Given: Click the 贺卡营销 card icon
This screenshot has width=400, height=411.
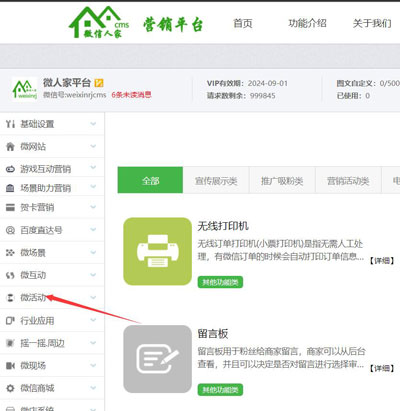Looking at the screenshot, I should [x=10, y=208].
